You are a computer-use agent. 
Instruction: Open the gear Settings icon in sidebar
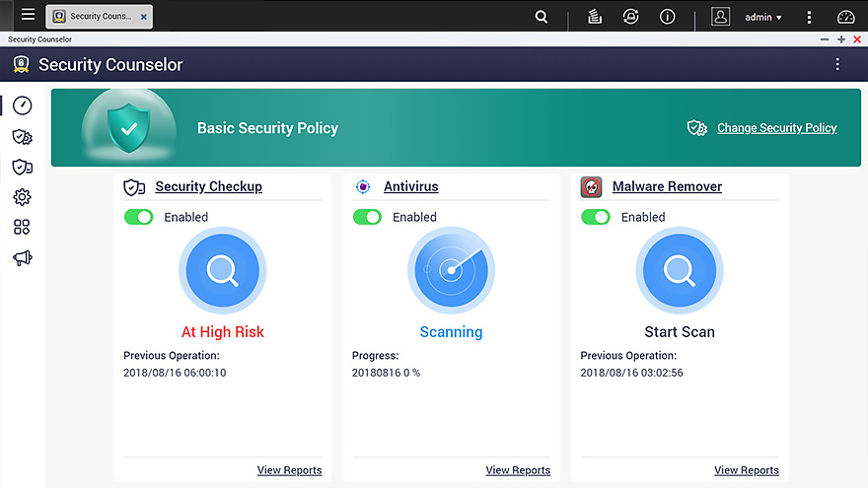pos(22,197)
